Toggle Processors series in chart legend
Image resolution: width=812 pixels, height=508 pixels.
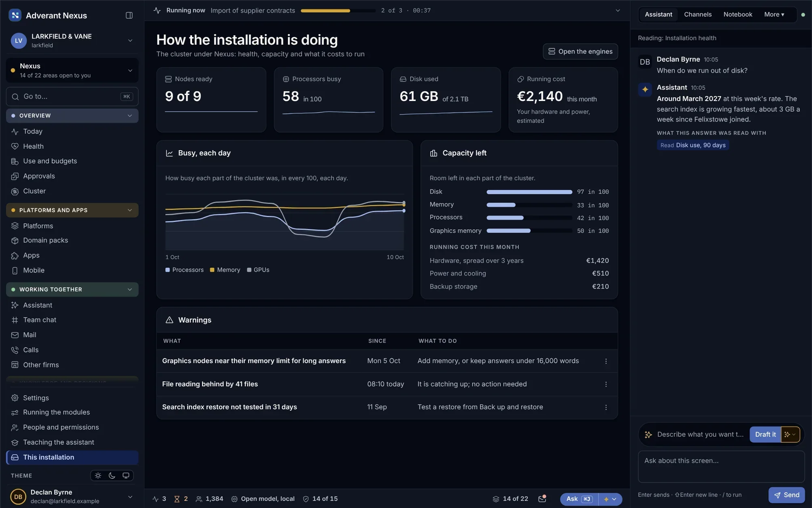point(185,270)
